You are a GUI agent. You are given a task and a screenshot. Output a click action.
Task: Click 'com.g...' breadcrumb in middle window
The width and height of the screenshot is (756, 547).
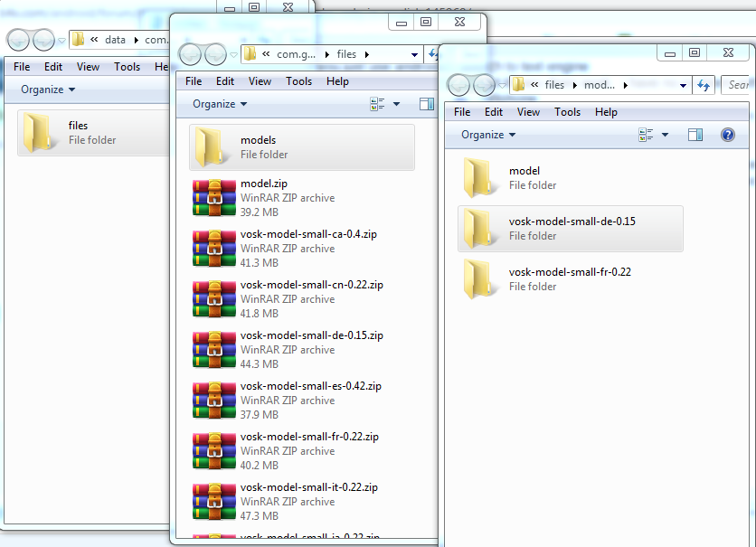click(x=296, y=54)
